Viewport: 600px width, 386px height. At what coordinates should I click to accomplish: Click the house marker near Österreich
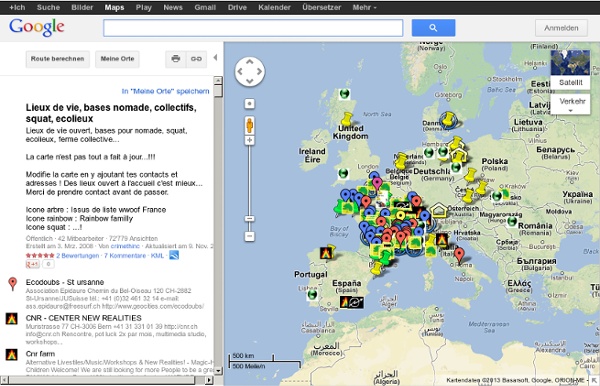[439, 210]
